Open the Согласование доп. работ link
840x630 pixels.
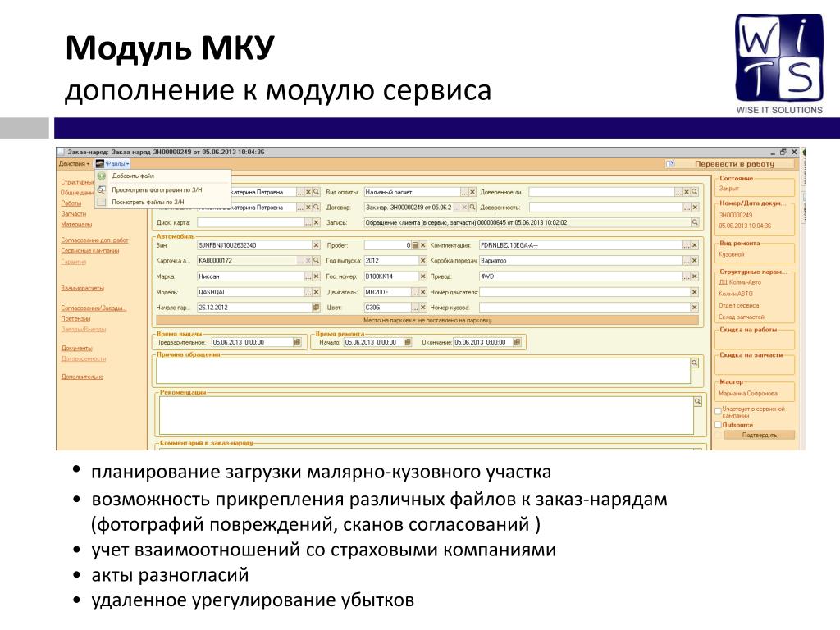[94, 240]
